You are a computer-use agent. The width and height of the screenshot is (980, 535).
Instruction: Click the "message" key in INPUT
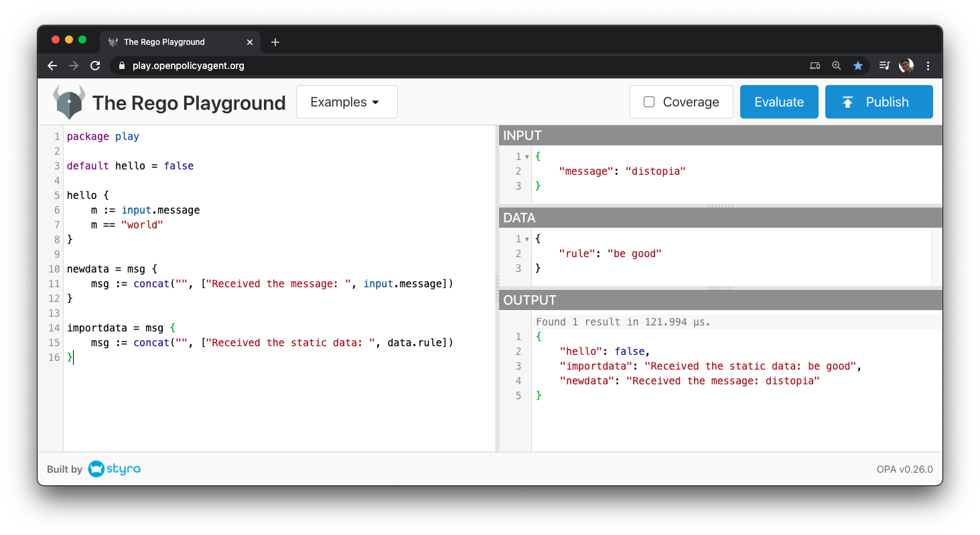coord(586,171)
